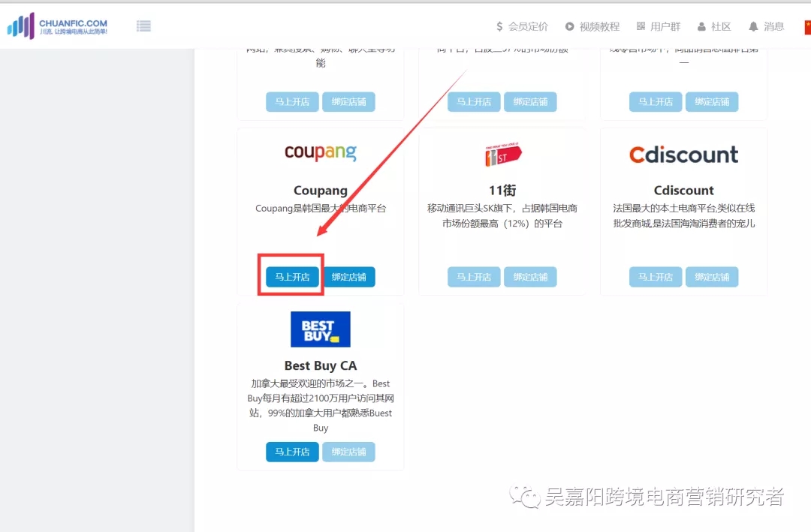Click the Cdiscount logo image

pos(684,155)
